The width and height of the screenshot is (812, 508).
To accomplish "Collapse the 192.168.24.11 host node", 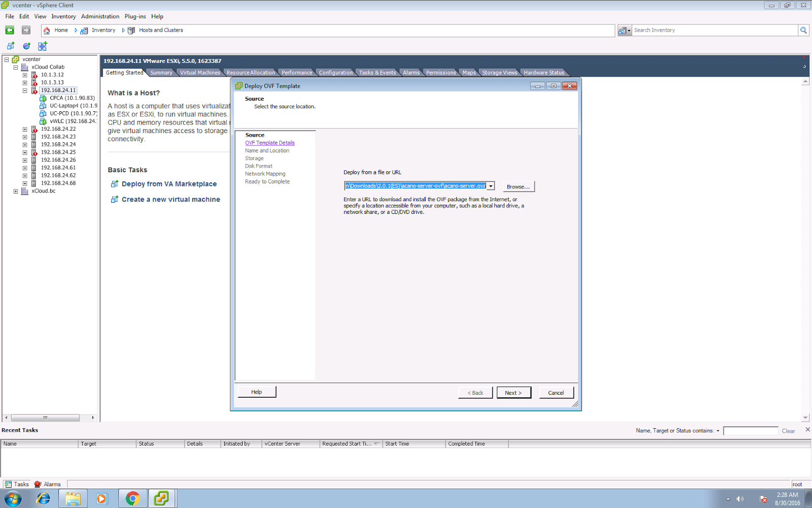I will [24, 90].
